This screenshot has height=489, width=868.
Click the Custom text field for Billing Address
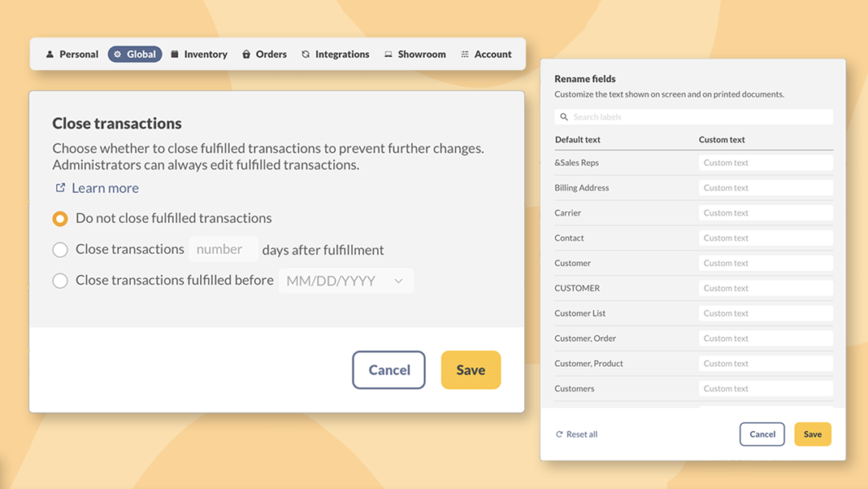(765, 187)
